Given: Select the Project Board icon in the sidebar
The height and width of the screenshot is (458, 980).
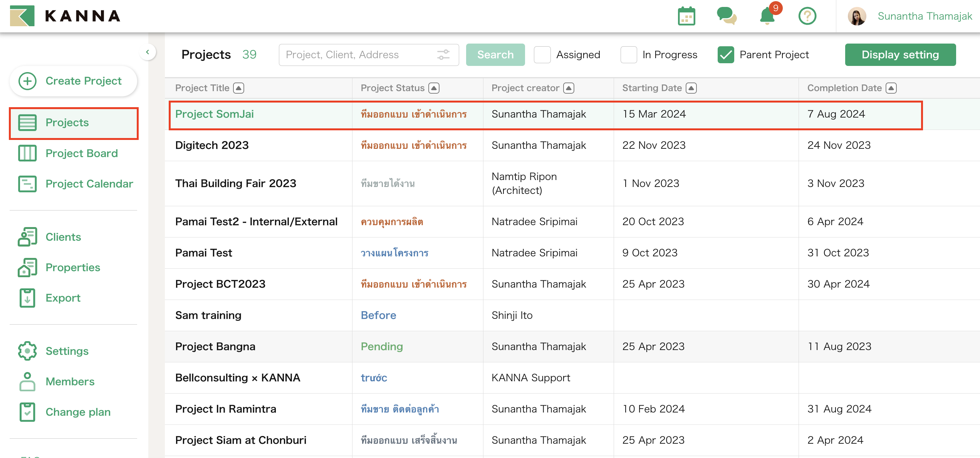Looking at the screenshot, I should tap(27, 153).
